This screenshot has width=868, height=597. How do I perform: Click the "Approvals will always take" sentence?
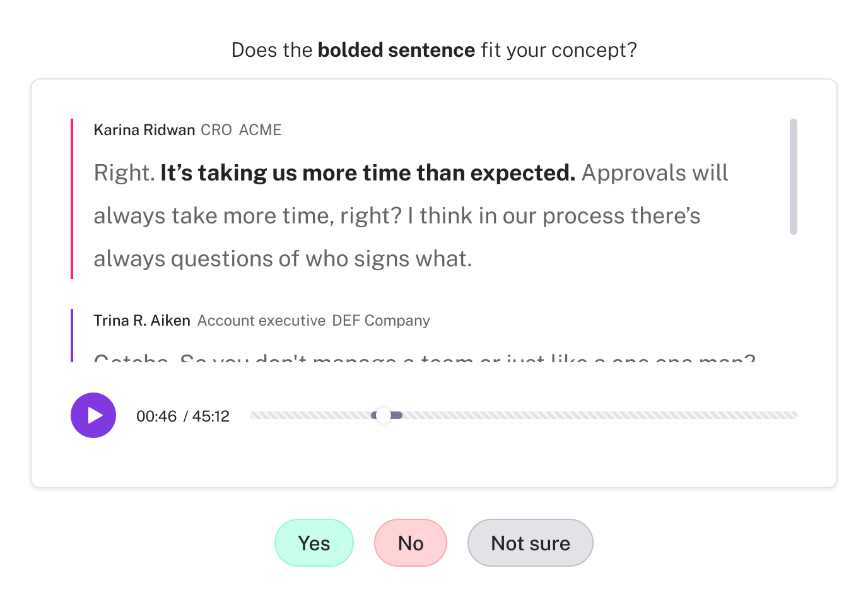click(x=654, y=173)
